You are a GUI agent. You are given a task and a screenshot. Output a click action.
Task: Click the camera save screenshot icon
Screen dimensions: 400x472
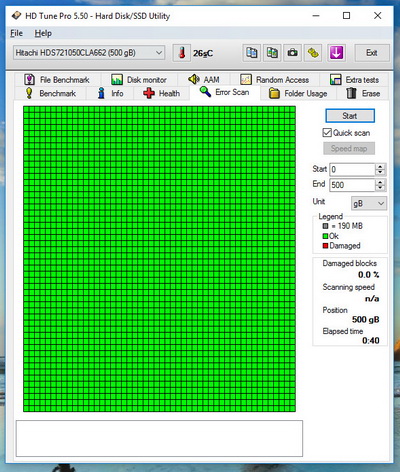click(x=292, y=53)
